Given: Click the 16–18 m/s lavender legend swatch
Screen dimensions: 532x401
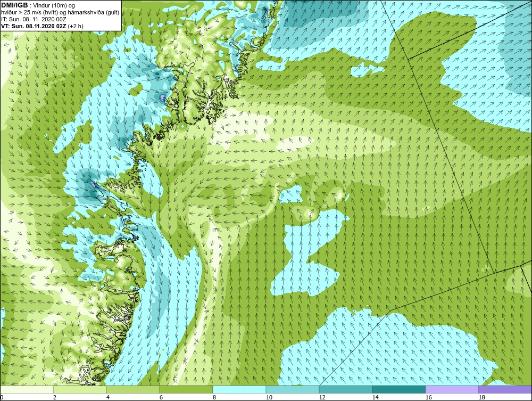Looking at the screenshot, I should [452, 389].
